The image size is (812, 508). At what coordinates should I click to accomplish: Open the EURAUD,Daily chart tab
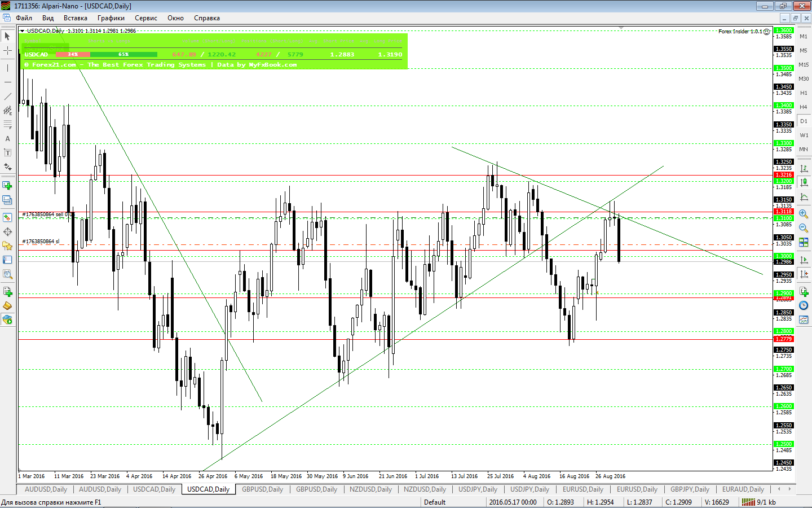coord(743,489)
